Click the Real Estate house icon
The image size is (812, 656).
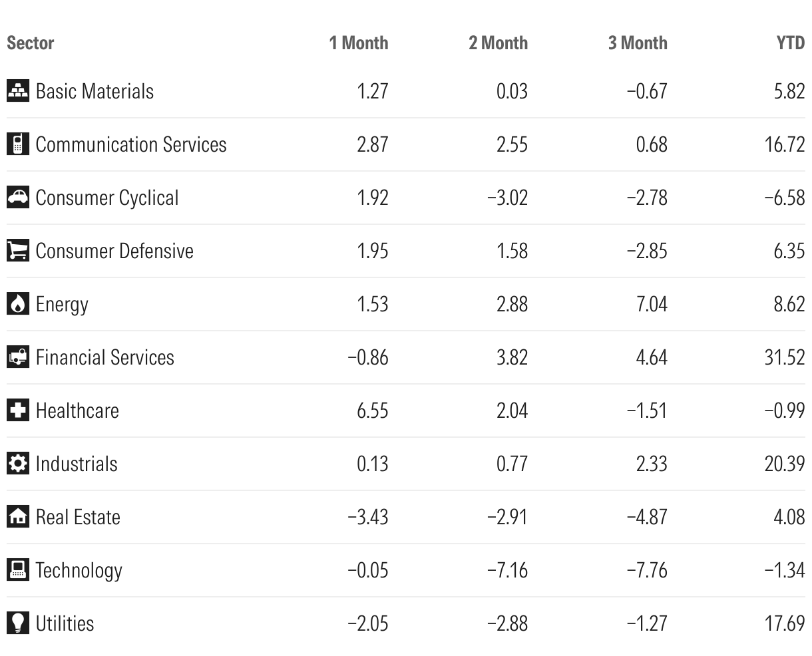[18, 517]
